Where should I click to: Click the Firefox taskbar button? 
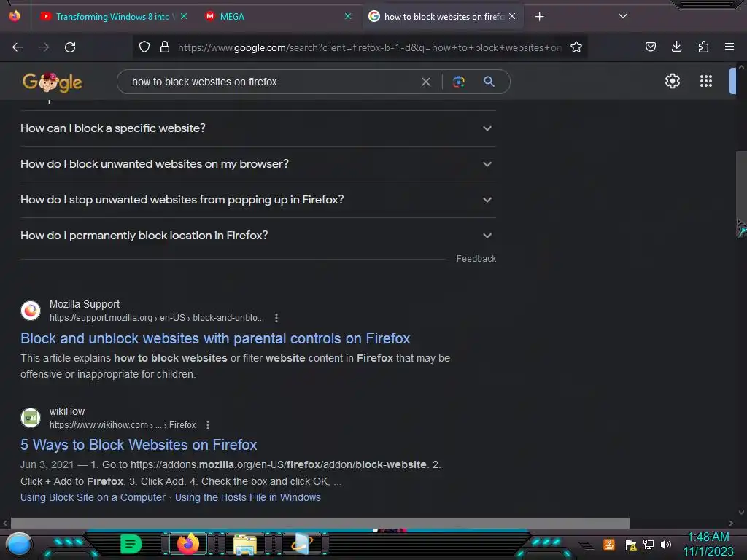coord(187,544)
